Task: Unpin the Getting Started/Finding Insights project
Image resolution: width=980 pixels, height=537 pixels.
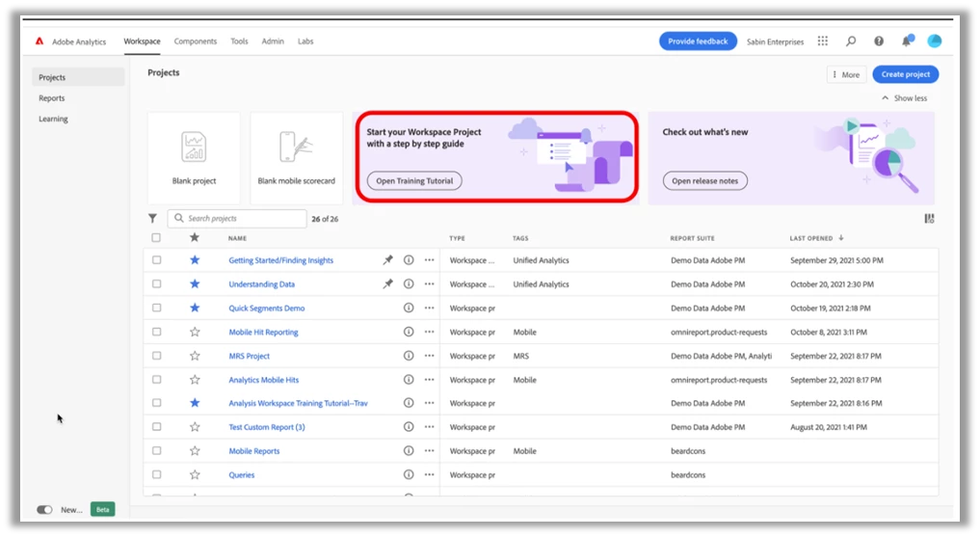Action: coord(388,260)
